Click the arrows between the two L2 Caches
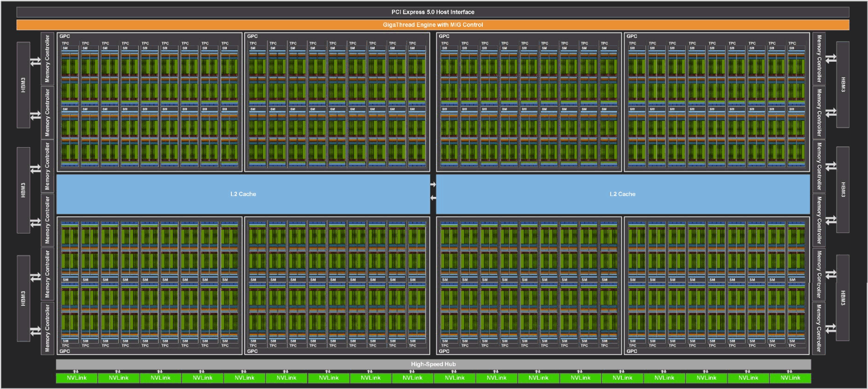 (x=433, y=191)
